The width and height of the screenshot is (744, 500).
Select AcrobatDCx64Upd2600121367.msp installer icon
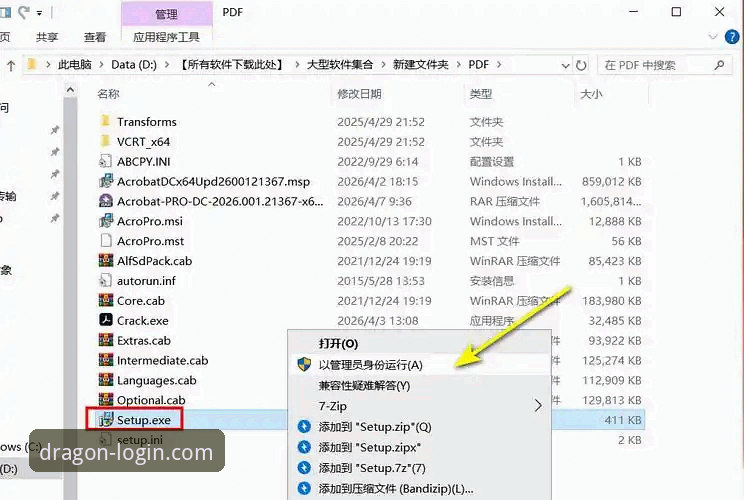(x=105, y=181)
